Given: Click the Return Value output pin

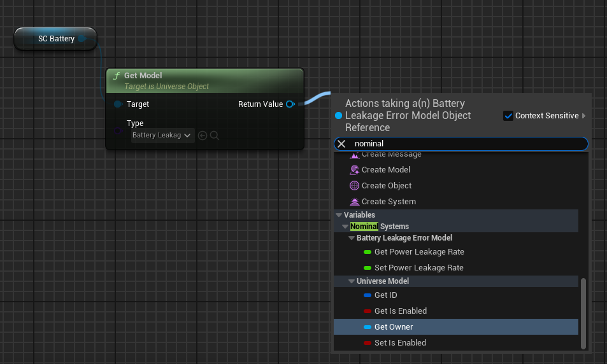Looking at the screenshot, I should tap(290, 104).
